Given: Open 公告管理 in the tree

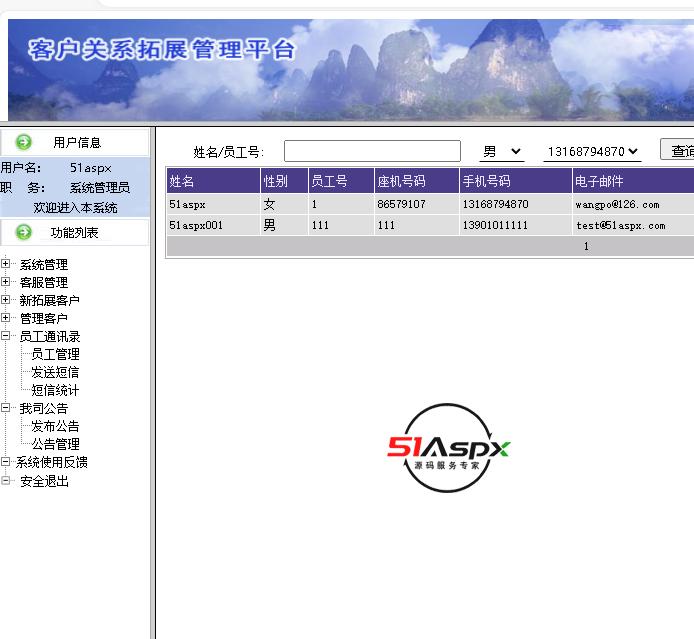Looking at the screenshot, I should [55, 444].
